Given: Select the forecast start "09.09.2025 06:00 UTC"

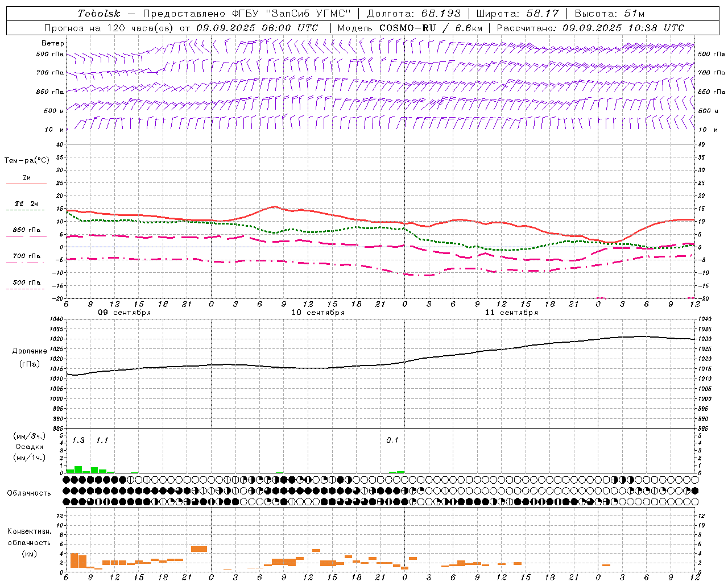Looking at the screenshot, I should [257, 28].
